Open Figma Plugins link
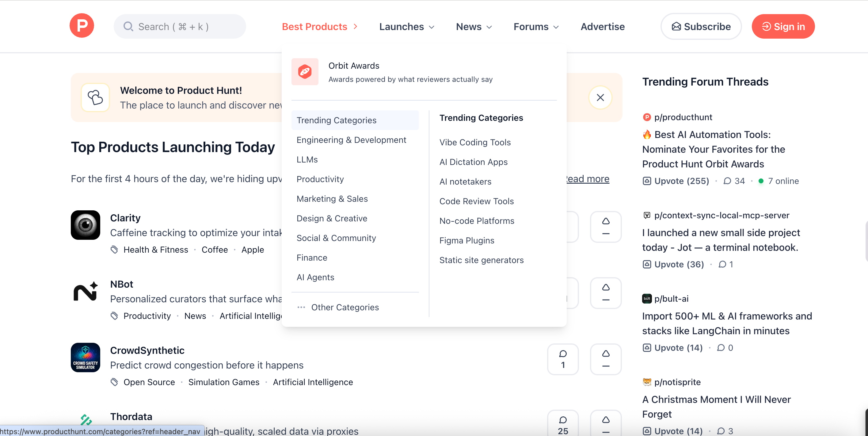The height and width of the screenshot is (436, 868). tap(467, 241)
